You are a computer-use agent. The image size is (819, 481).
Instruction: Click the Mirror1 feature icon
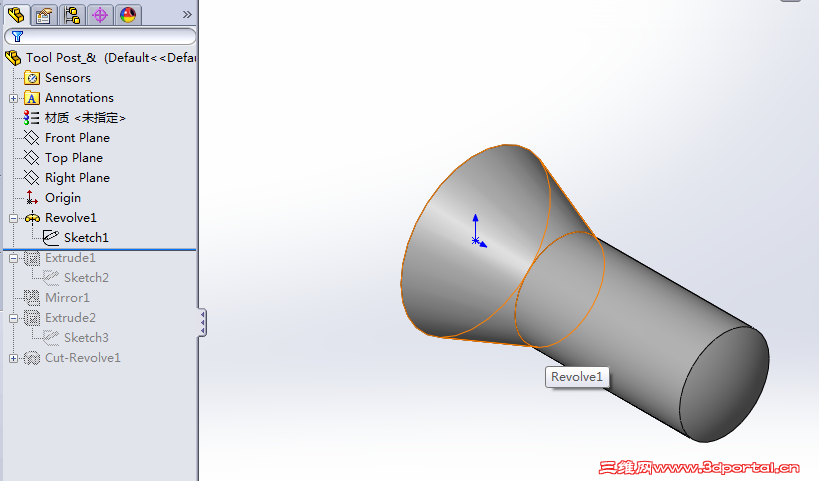32,298
